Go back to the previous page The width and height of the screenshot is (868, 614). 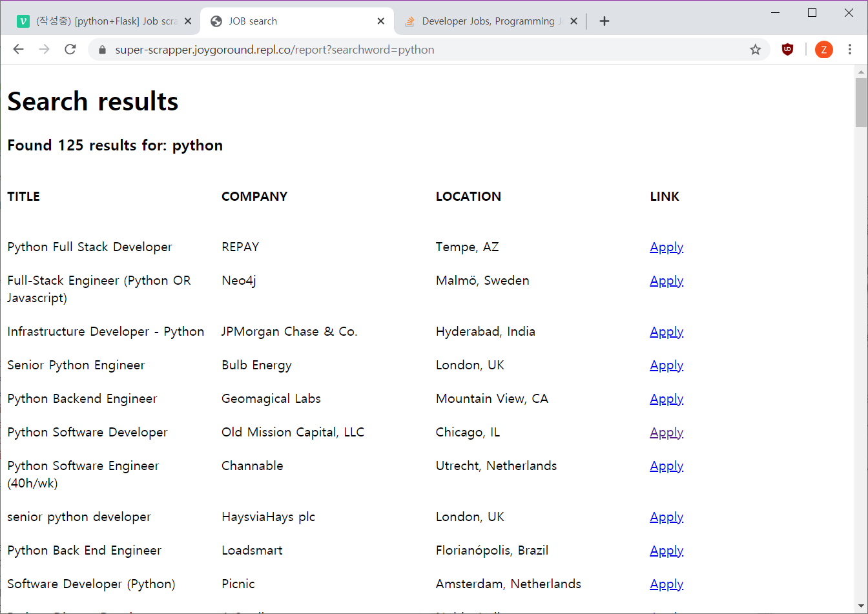(x=18, y=50)
